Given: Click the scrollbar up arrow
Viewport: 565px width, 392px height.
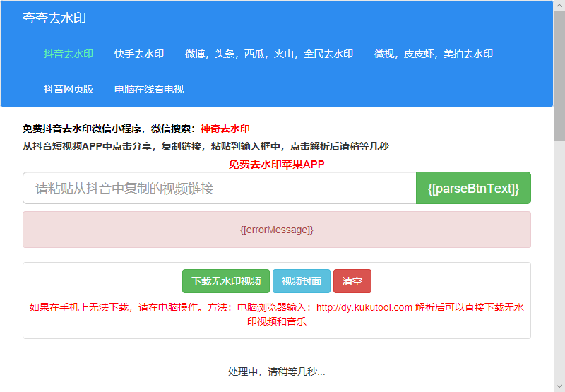Looking at the screenshot, I should (x=559, y=6).
